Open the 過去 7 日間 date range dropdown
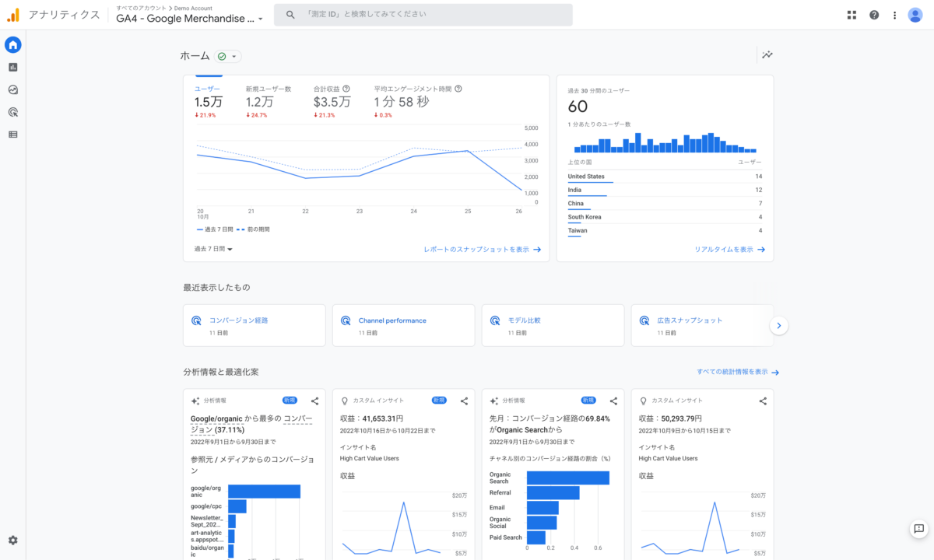 (214, 249)
